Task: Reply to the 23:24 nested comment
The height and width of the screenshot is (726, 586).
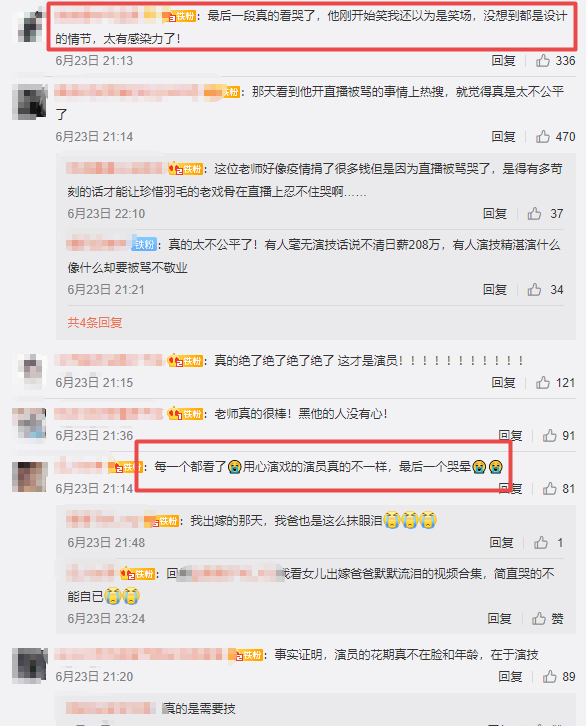Action: coord(499,619)
